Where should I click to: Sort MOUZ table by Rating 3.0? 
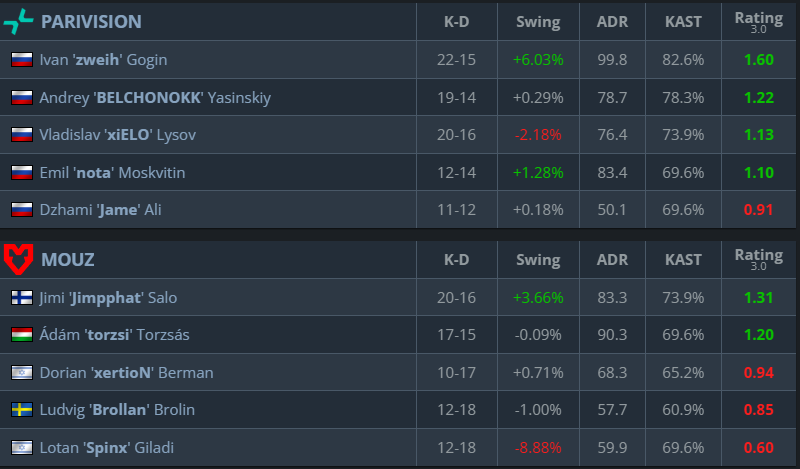759,260
